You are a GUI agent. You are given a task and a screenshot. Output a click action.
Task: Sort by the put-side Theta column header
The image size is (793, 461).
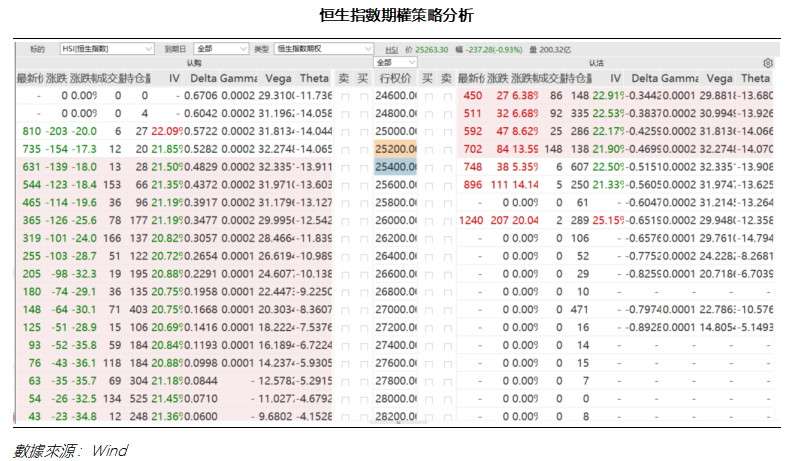755,78
